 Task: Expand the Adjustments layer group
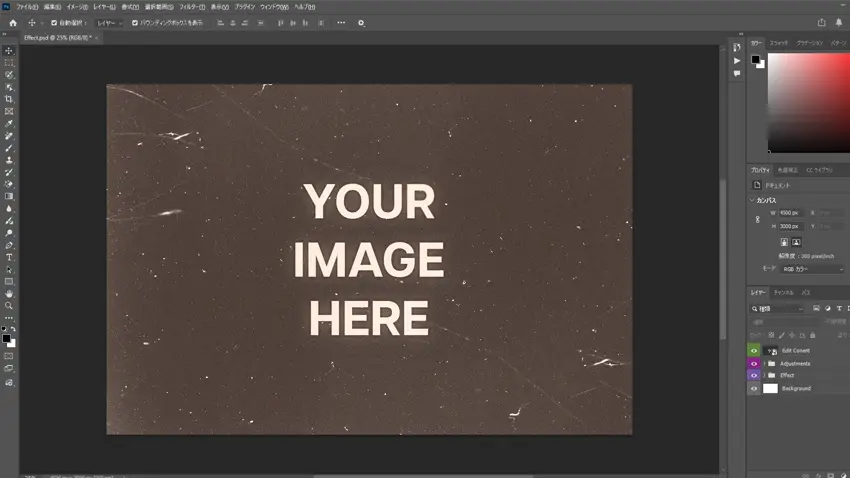763,363
